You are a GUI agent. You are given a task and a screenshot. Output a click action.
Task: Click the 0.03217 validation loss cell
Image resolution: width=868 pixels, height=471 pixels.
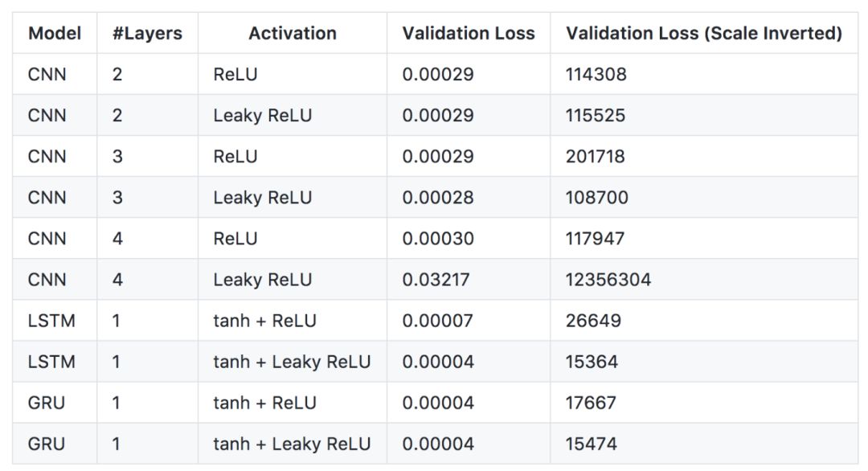(436, 280)
